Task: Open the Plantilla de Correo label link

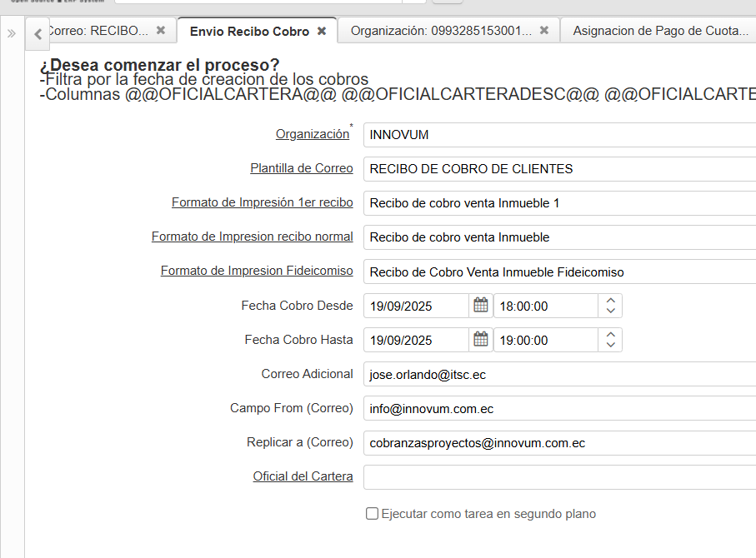Action: pyautogui.click(x=302, y=168)
